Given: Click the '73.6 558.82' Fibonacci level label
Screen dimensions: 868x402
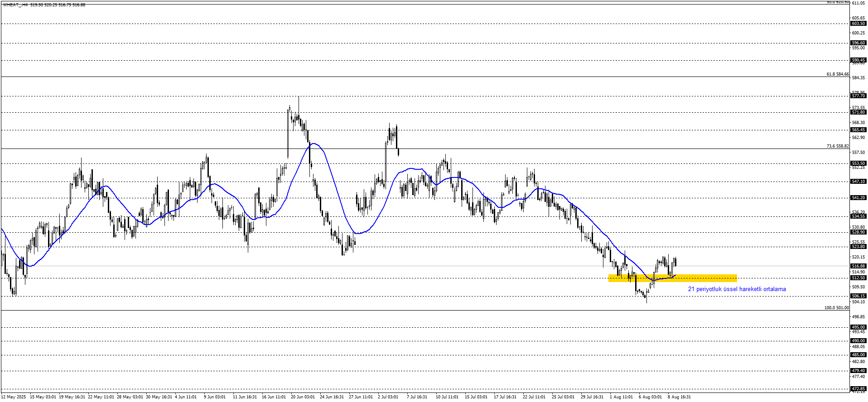Looking at the screenshot, I should click(838, 146).
